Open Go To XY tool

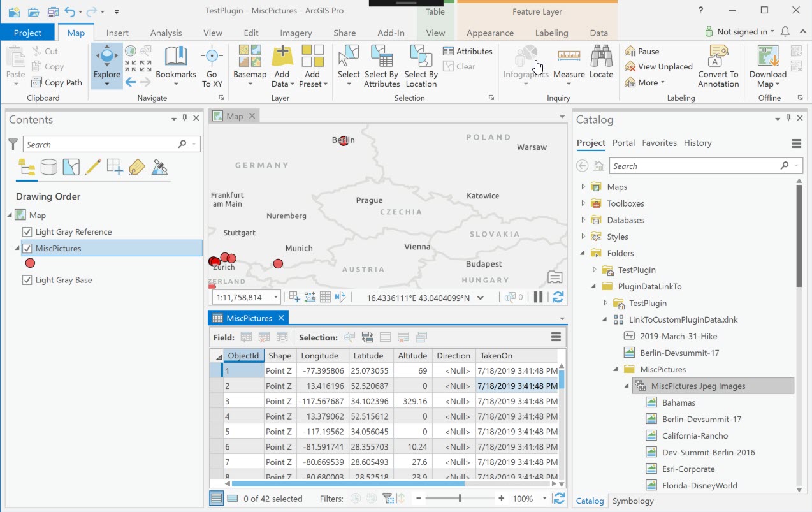pos(212,66)
